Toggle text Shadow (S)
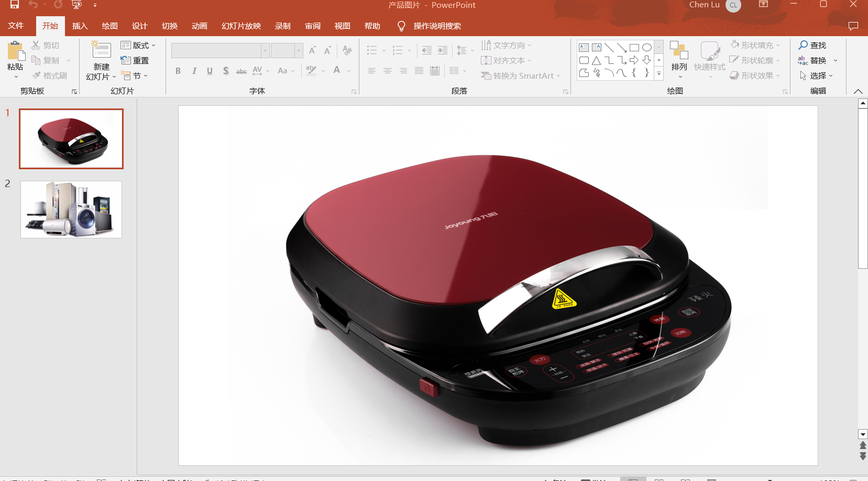 coord(226,71)
